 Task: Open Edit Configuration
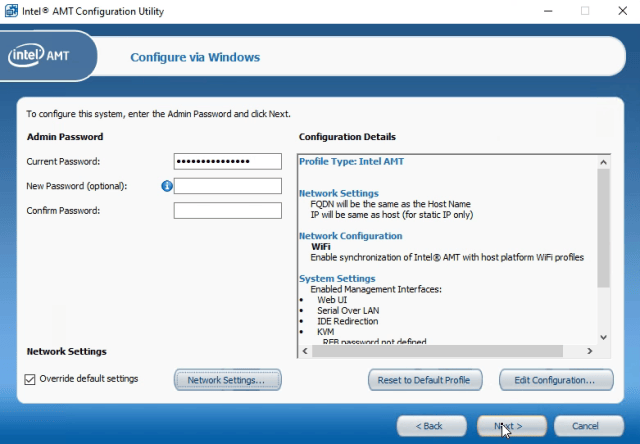(556, 380)
